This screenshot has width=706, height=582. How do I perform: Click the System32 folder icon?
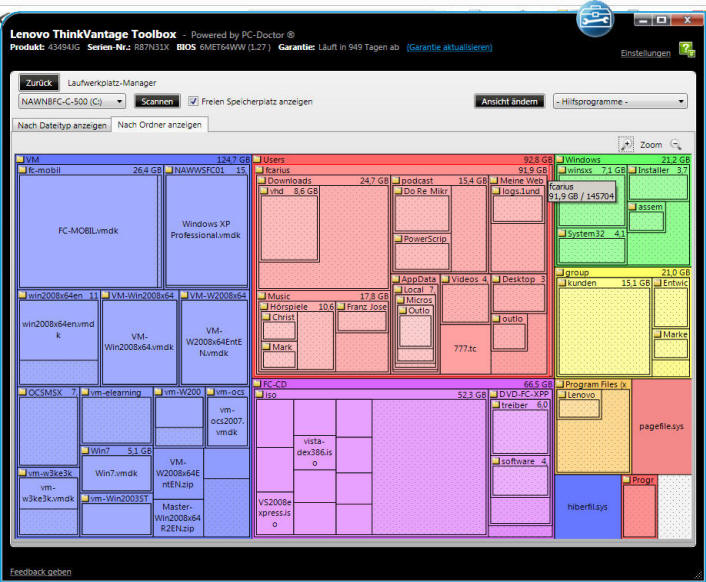(562, 233)
